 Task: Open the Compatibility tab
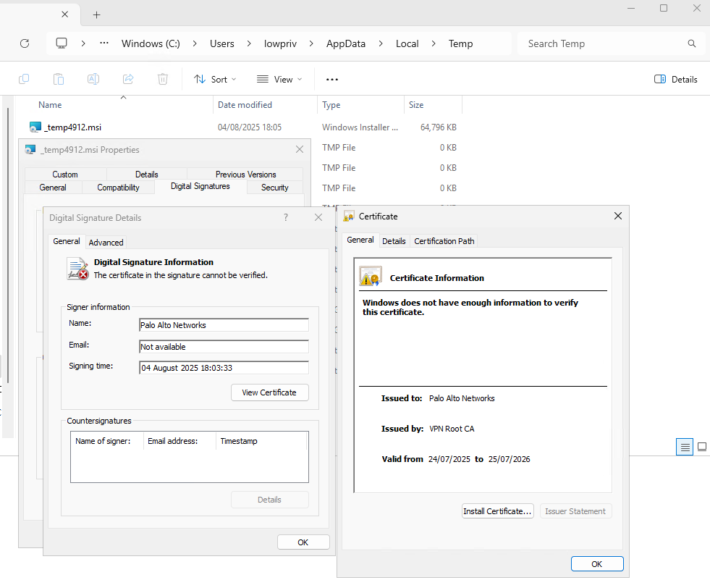click(118, 188)
